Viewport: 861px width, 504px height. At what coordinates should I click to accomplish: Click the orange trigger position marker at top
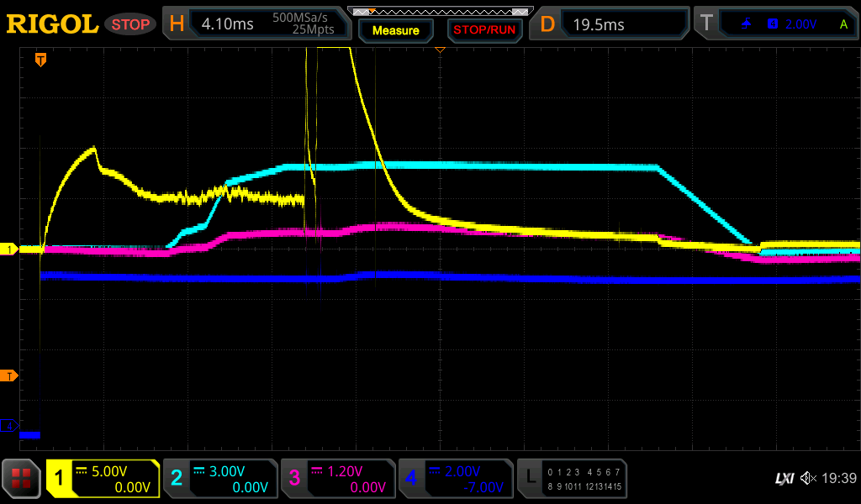click(x=40, y=60)
